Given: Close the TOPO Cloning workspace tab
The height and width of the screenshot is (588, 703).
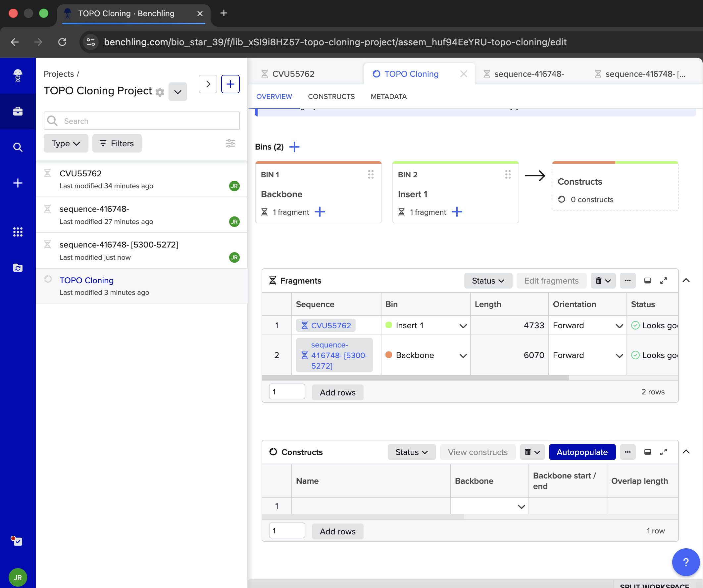Looking at the screenshot, I should 464,74.
